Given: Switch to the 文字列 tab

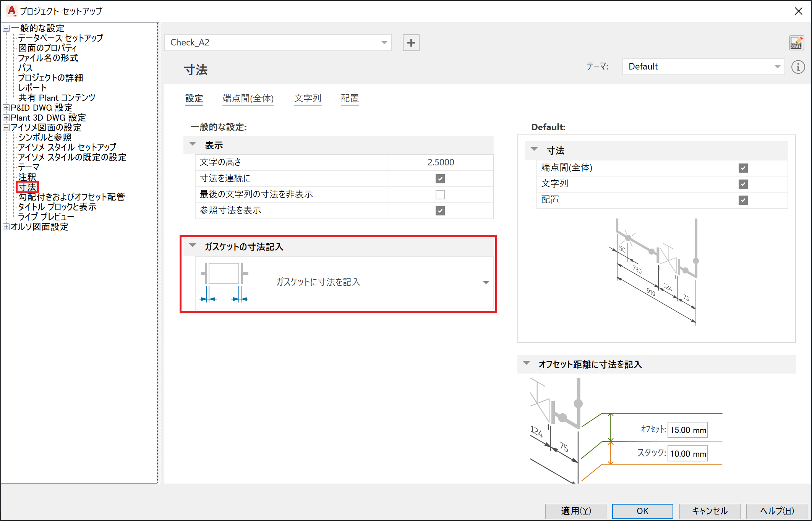Looking at the screenshot, I should [308, 98].
